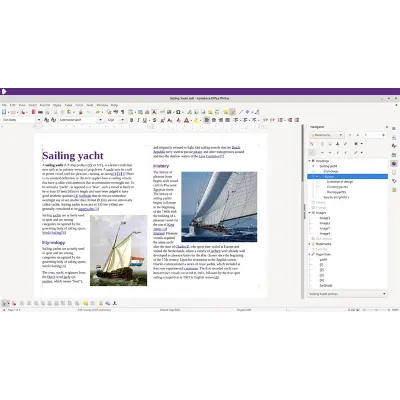Insert an image using the toolbar icon

tap(140, 112)
